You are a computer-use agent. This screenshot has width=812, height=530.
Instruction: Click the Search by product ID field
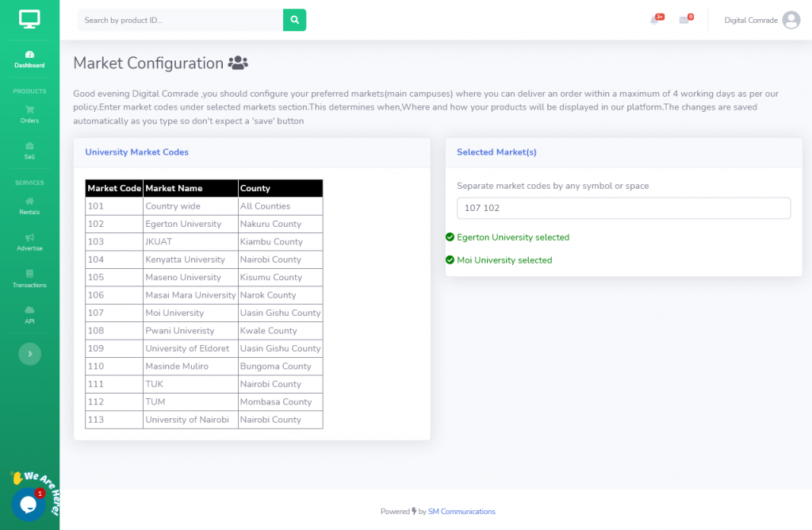(180, 20)
